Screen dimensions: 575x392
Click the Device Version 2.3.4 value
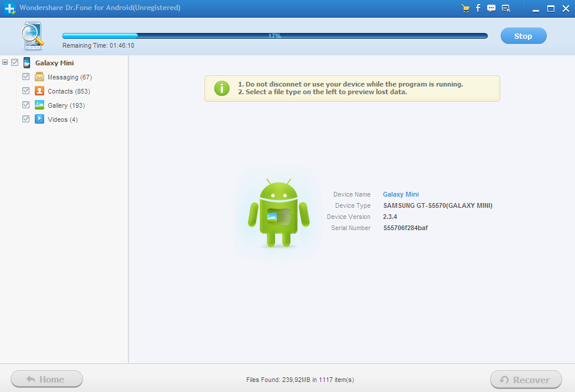click(390, 217)
